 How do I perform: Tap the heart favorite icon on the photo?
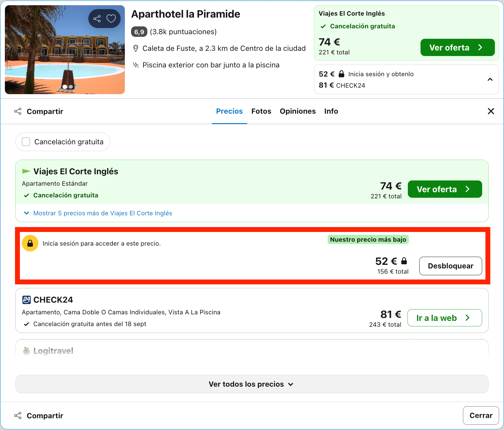[x=111, y=19]
